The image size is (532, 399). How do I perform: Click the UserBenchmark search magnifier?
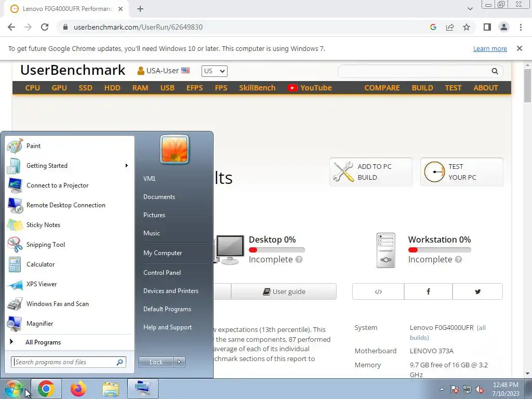click(495, 71)
